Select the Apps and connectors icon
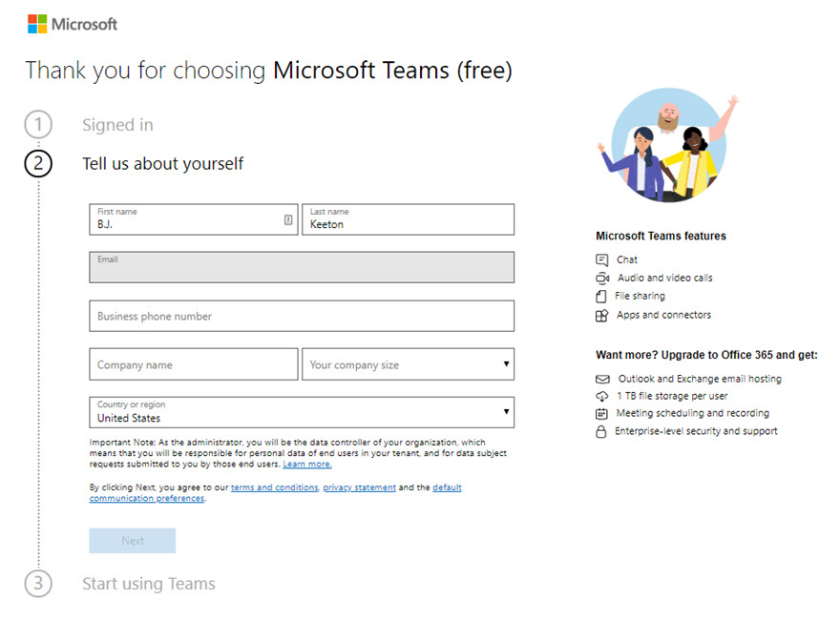Viewport: 840px width, 621px height. (601, 315)
